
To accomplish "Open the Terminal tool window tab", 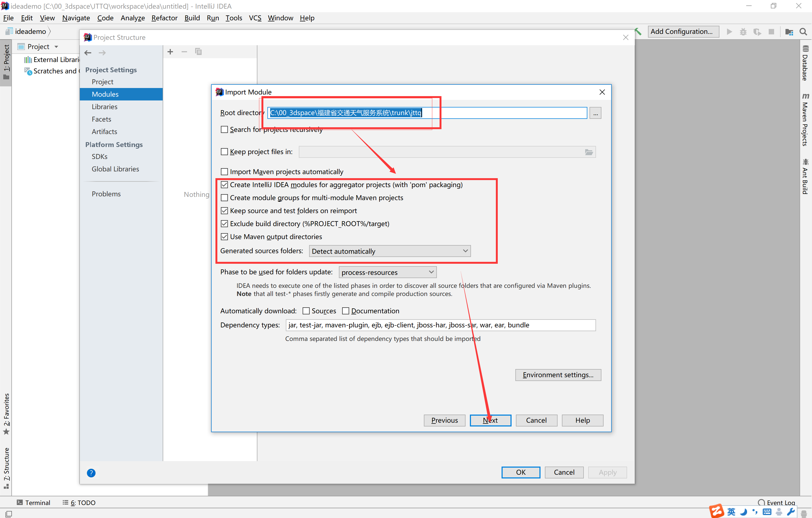I will [x=33, y=503].
